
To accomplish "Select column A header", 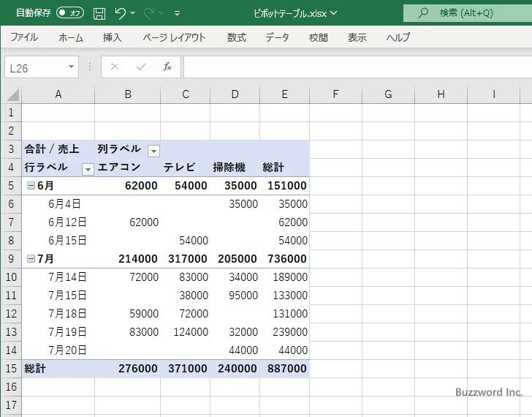I will tap(58, 94).
